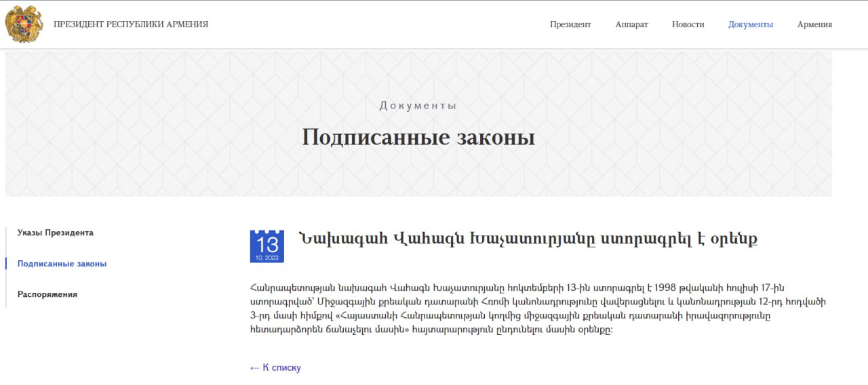Click the Armenian article body paragraph

click(536, 308)
